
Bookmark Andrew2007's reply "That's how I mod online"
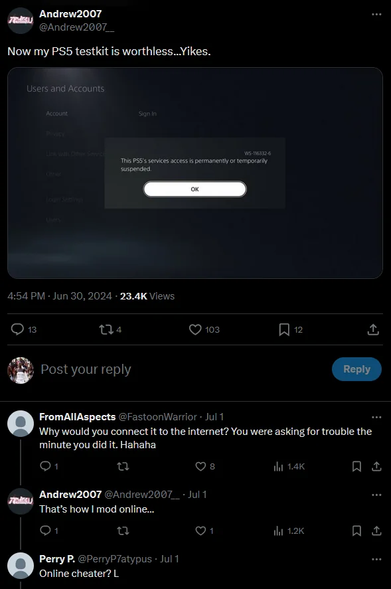tap(356, 531)
